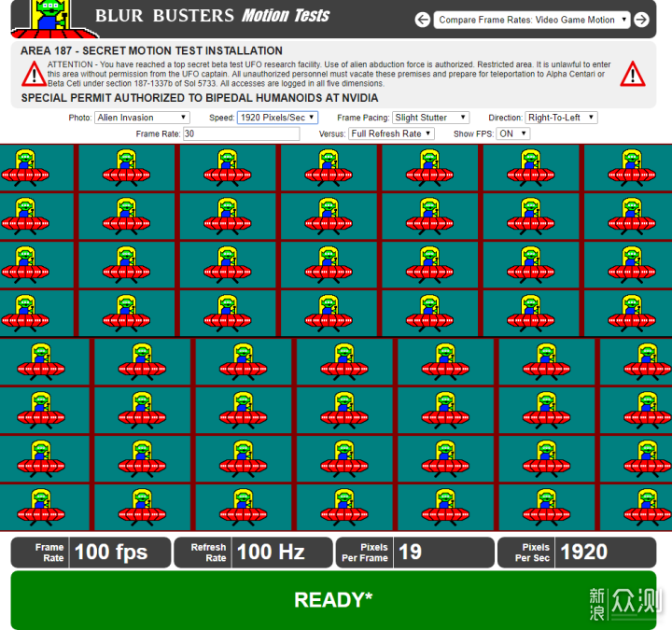672x630 pixels.
Task: Open the Compare Frame Rates test selector dropdown
Action: (x=532, y=20)
